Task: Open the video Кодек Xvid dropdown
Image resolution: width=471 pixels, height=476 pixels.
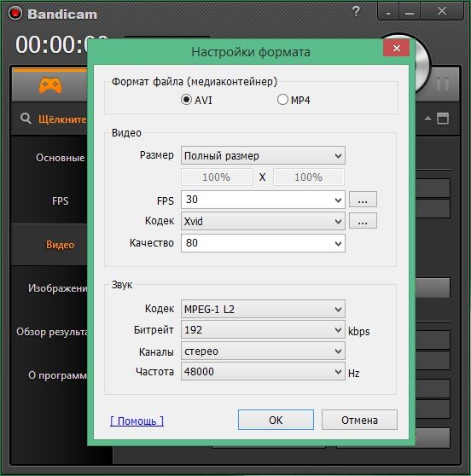Action: 263,221
